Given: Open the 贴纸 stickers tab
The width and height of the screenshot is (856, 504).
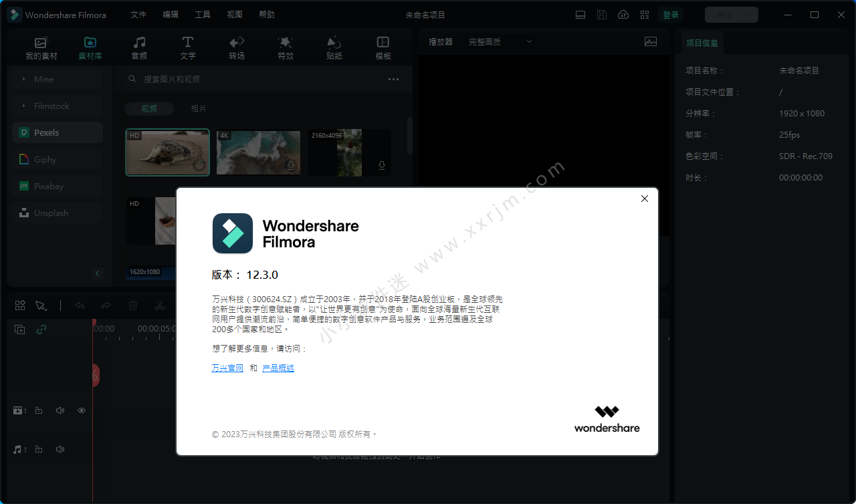Looking at the screenshot, I should [x=334, y=48].
